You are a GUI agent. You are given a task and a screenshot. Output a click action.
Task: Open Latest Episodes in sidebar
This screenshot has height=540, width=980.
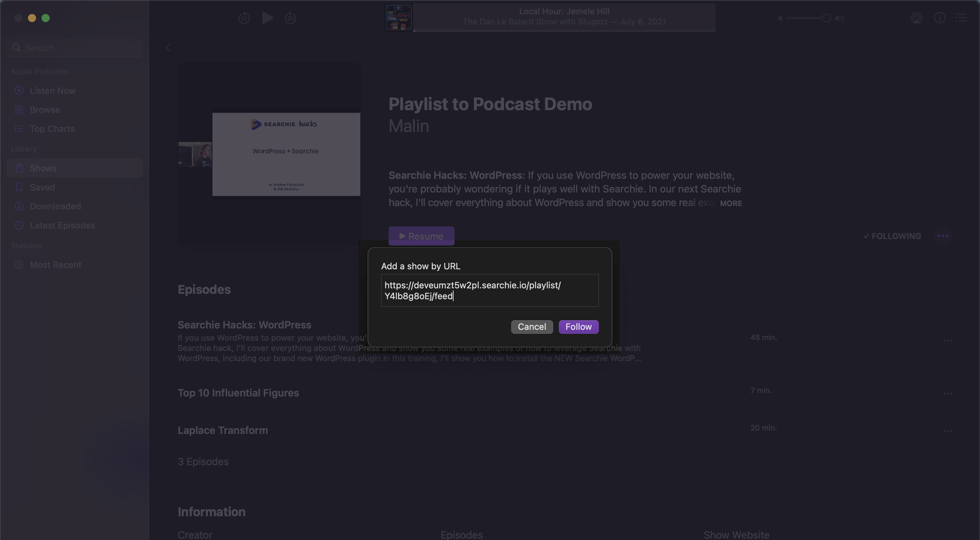(75, 225)
